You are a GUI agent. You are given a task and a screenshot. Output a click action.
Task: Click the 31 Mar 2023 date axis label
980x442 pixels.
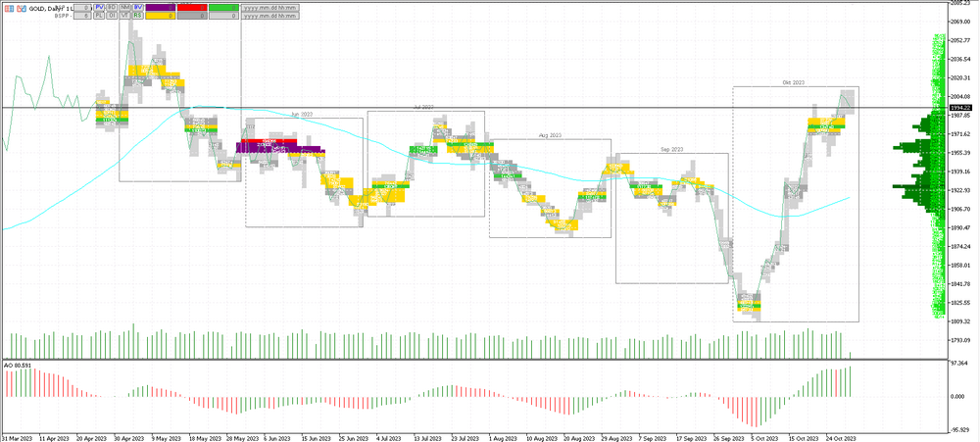[17, 438]
